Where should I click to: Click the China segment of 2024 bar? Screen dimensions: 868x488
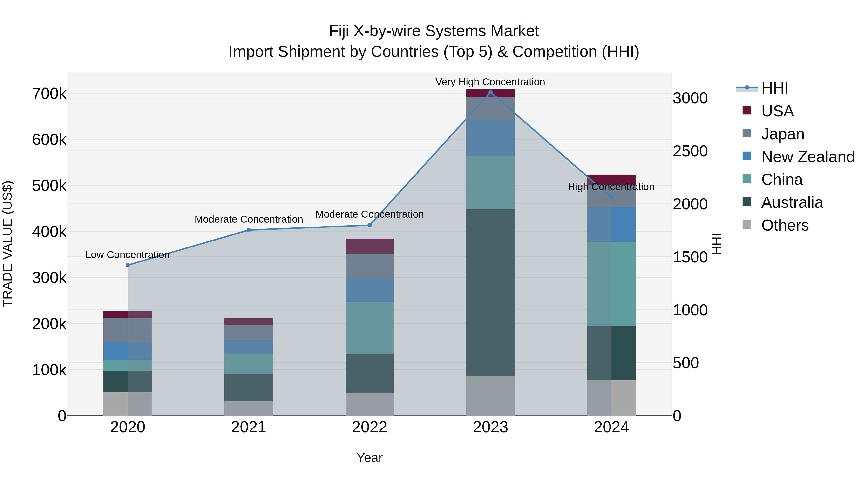(x=611, y=284)
